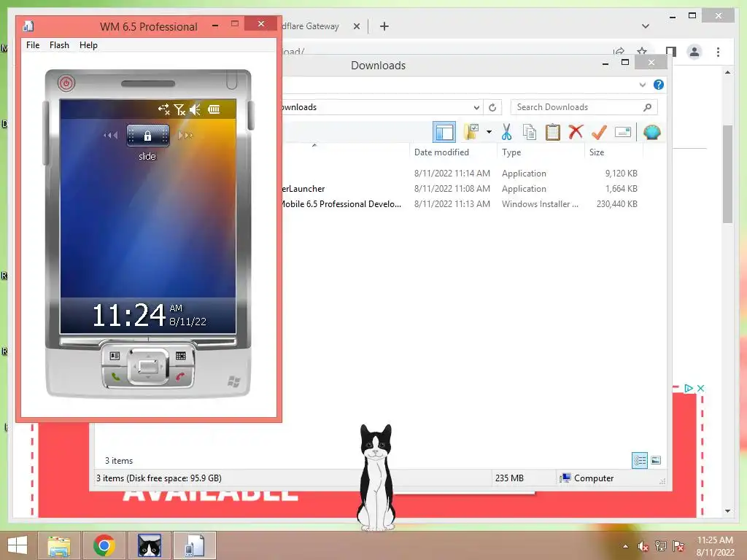
Task: Close the Cloudflare Gateway browser tab
Action: click(356, 26)
